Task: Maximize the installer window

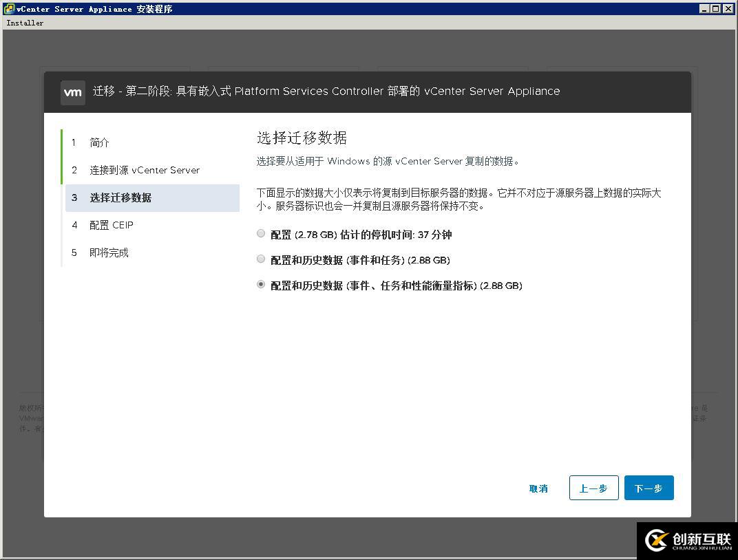Action: tap(715, 8)
